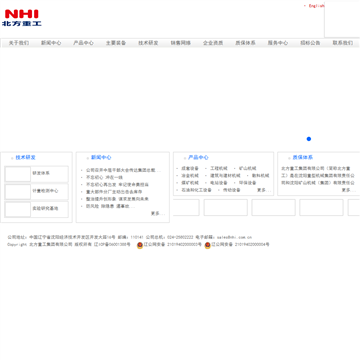This screenshot has height=360, width=360.
Task: Switch site language to English
Action: coord(316,6)
